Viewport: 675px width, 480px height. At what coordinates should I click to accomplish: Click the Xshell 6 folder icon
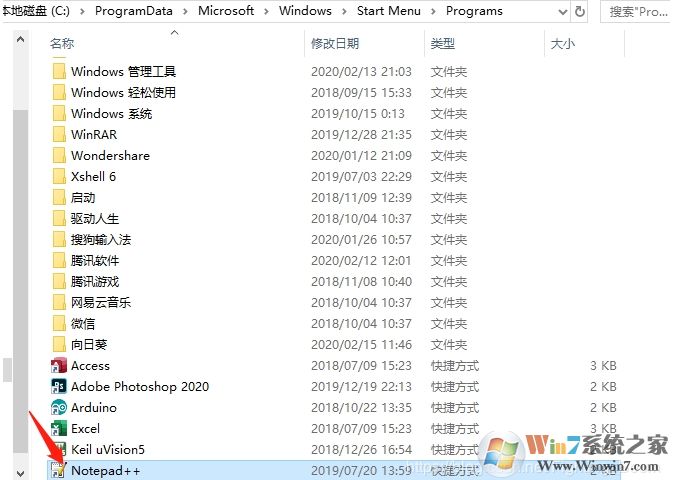point(59,177)
